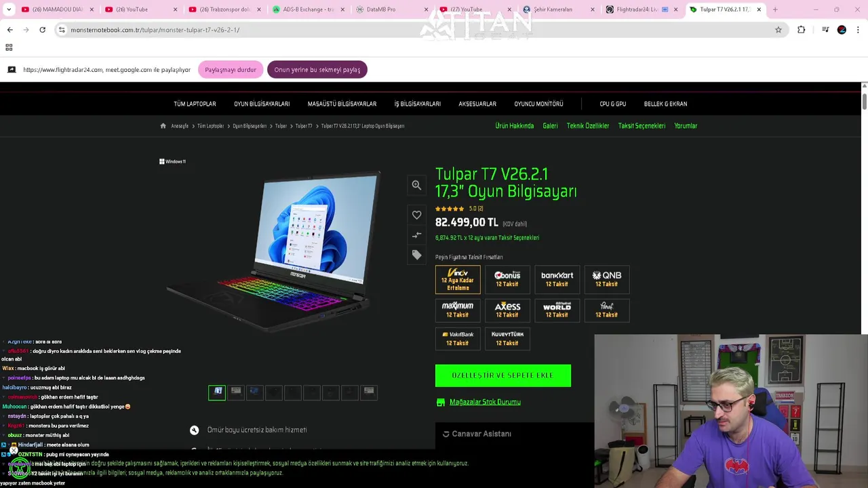Open a new browser tab
This screenshot has width=868, height=488.
(775, 9)
